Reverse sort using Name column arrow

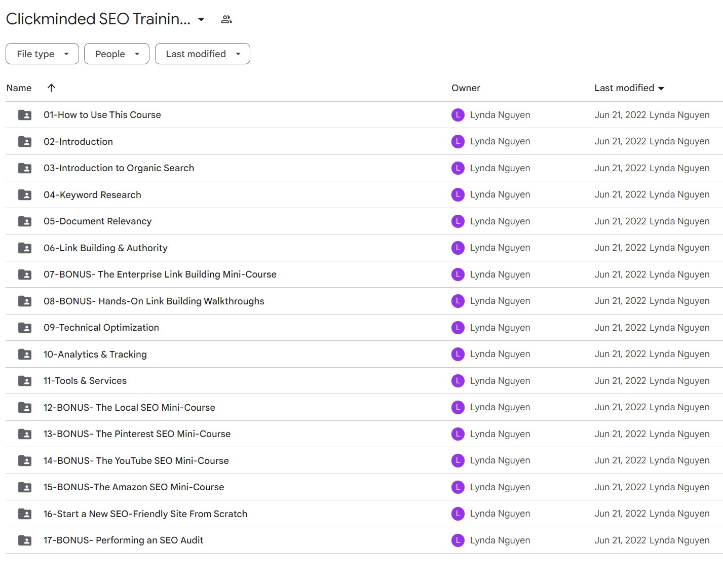point(51,88)
